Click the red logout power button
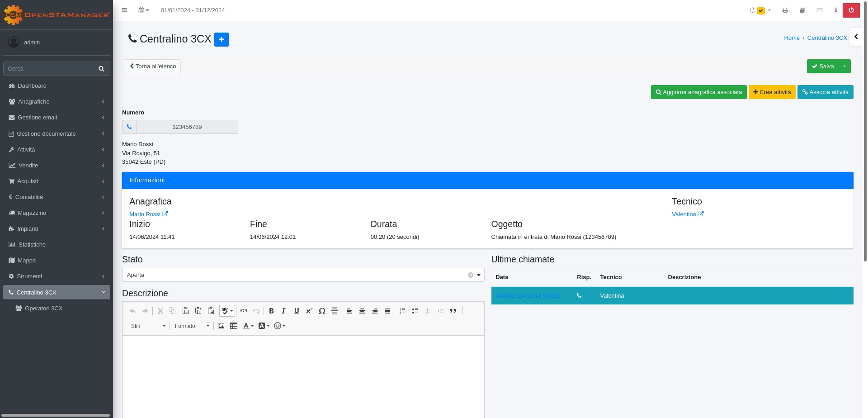Image resolution: width=868 pixels, height=418 pixels. pyautogui.click(x=851, y=10)
